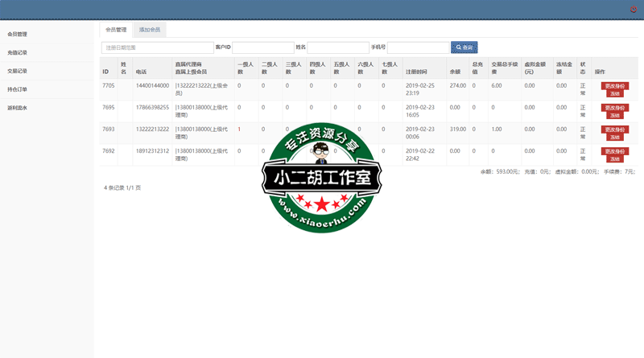Click 冻结 for member 7695
The width and height of the screenshot is (644, 358).
point(615,115)
